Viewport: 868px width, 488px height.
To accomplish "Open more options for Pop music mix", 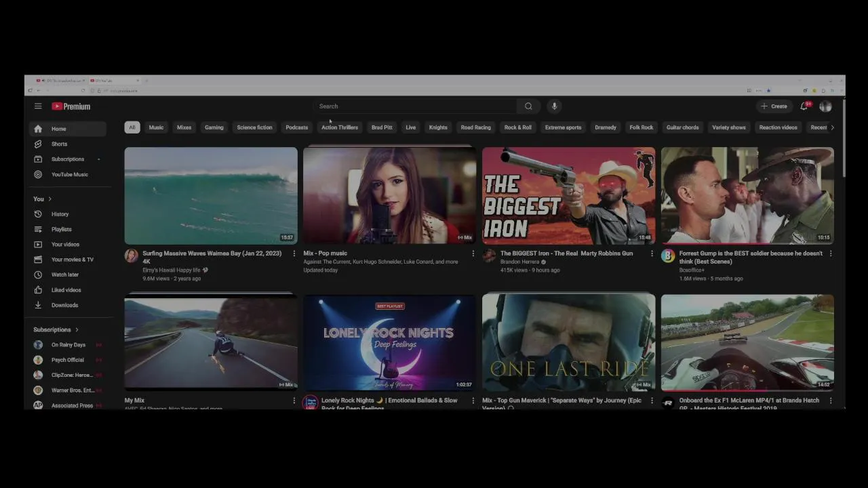I will [473, 253].
